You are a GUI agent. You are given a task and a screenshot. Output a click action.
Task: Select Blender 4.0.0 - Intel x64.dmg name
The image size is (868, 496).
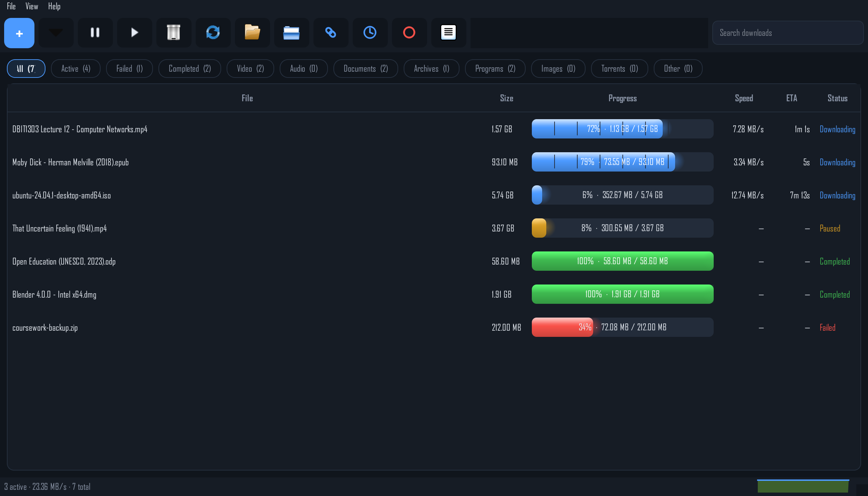tap(54, 294)
